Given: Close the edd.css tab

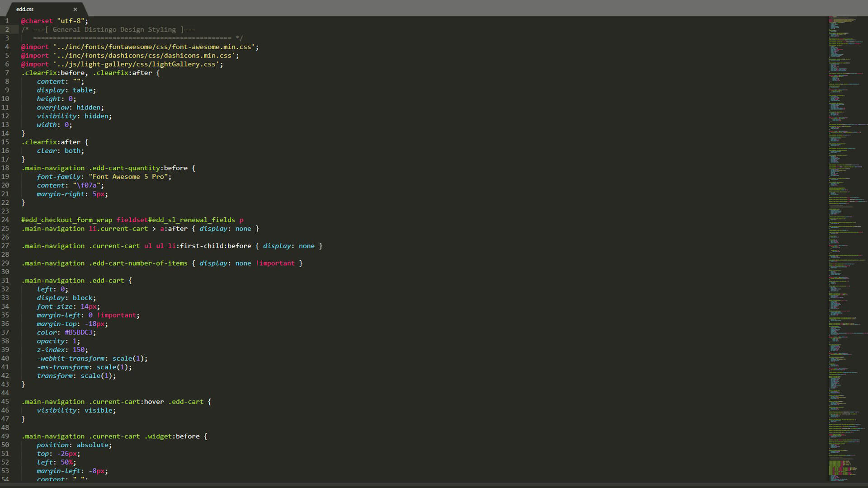Looking at the screenshot, I should tap(75, 9).
